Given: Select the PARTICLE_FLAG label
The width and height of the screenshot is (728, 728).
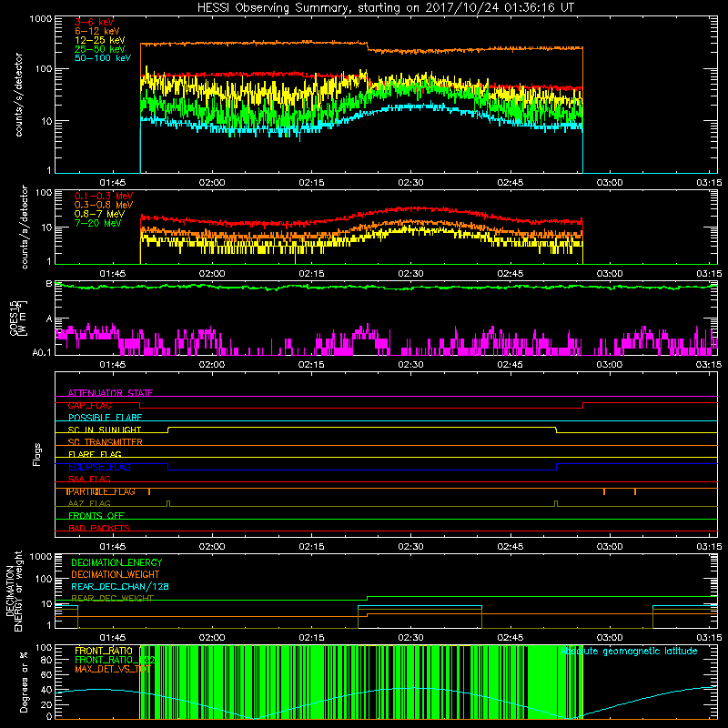Looking at the screenshot, I should 100,491.
